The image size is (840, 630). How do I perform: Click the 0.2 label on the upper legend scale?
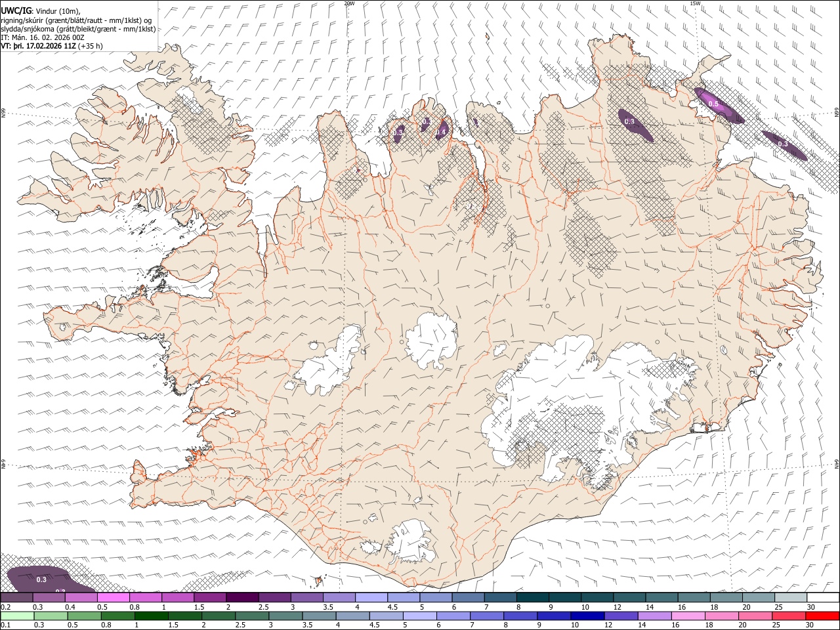click(5, 607)
